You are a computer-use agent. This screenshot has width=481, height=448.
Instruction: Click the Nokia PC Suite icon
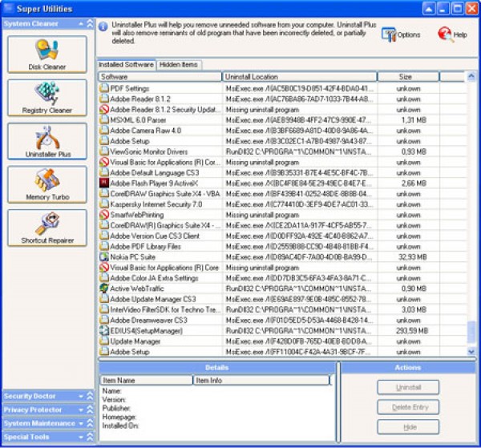(104, 256)
